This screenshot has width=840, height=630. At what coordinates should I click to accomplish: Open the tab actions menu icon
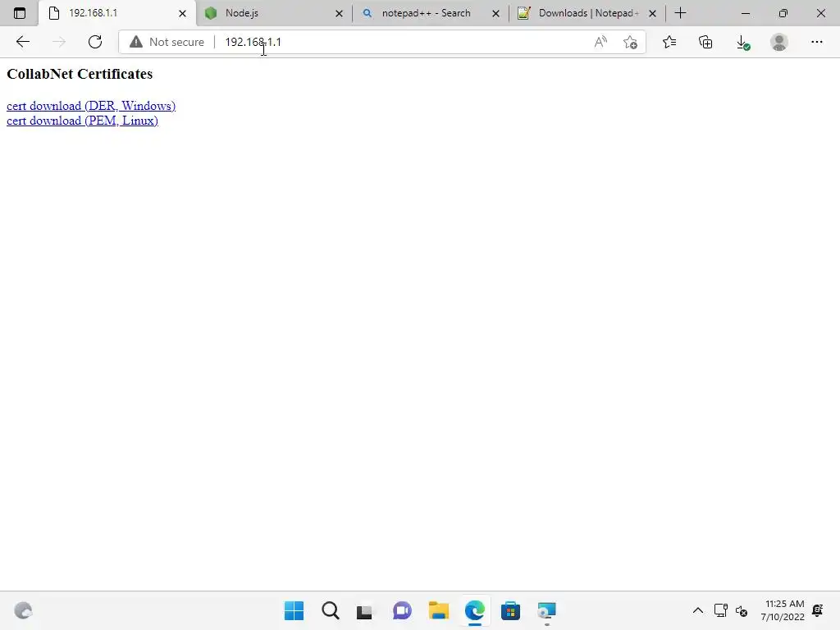[x=20, y=13]
